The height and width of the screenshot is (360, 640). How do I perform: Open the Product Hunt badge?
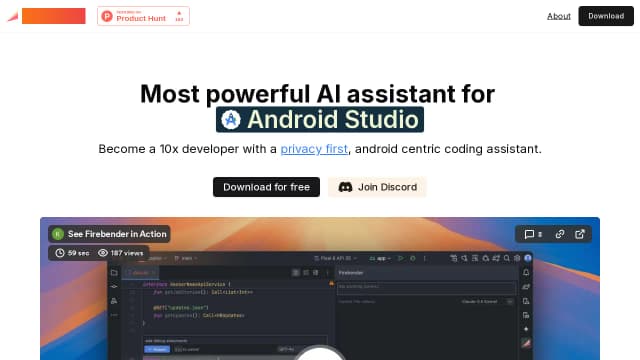pos(143,16)
